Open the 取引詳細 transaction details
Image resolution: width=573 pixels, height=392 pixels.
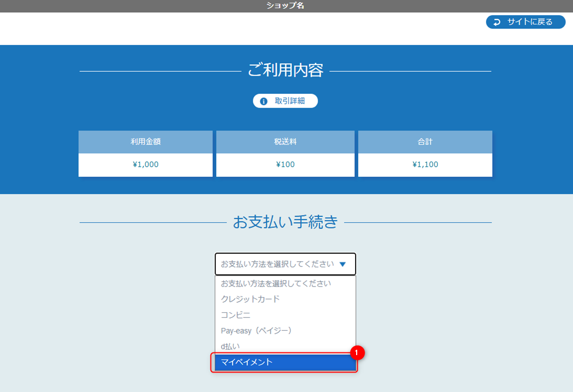[x=285, y=101]
